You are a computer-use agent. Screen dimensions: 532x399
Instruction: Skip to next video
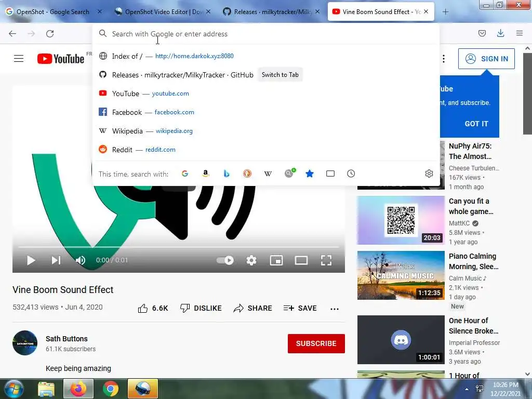pos(56,260)
